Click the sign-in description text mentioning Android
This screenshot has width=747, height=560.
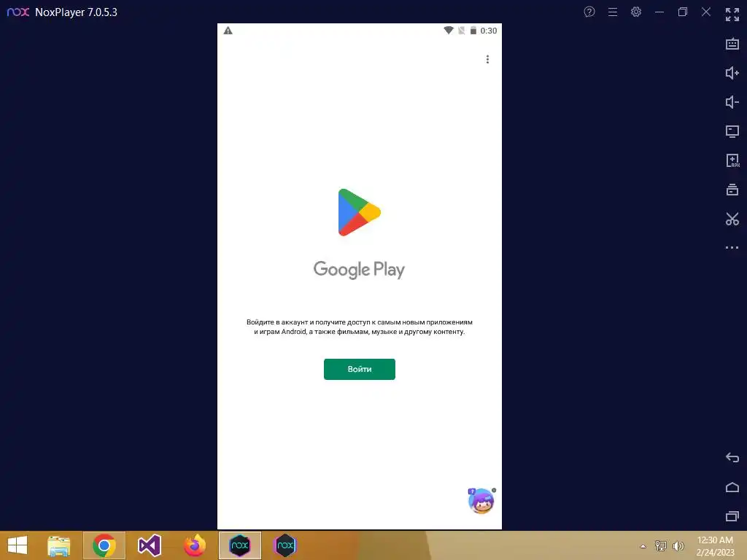coord(359,327)
